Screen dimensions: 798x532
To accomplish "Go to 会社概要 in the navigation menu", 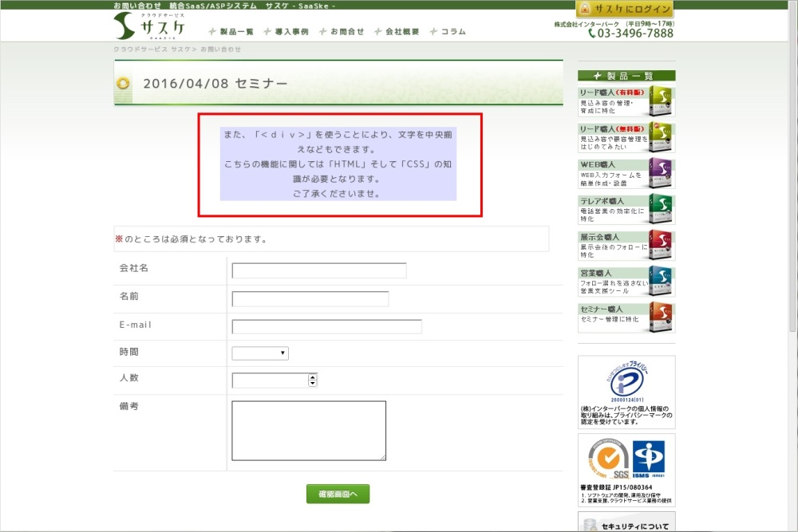I will 397,32.
